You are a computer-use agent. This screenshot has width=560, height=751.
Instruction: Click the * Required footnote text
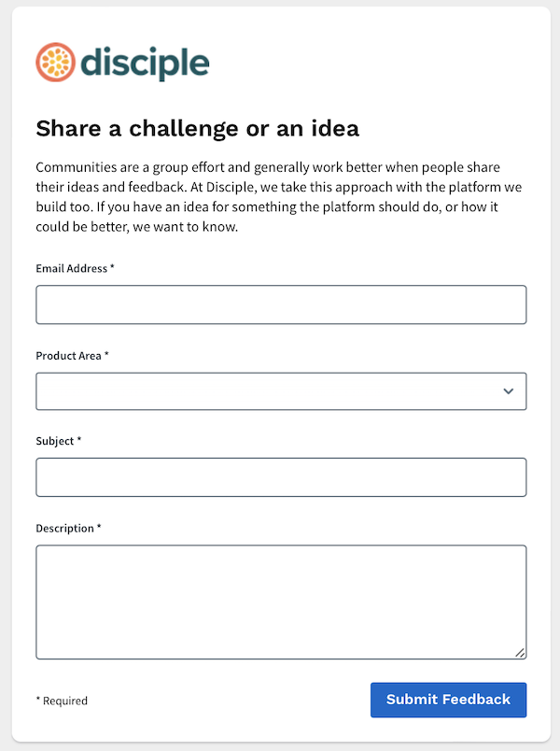(x=62, y=701)
